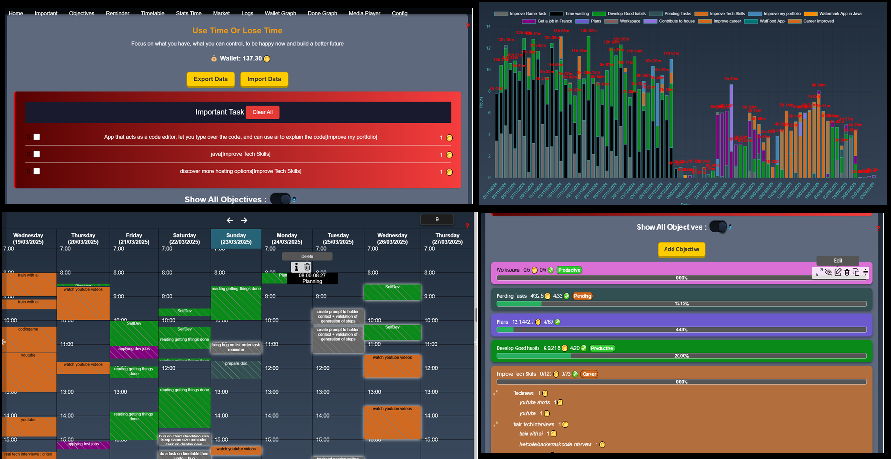Click the info icon in Monday event popup
The height and width of the screenshot is (459, 891).
click(x=297, y=267)
